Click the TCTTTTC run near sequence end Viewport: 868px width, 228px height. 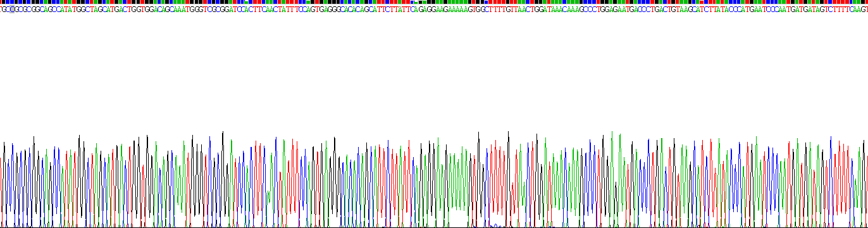click(x=839, y=9)
